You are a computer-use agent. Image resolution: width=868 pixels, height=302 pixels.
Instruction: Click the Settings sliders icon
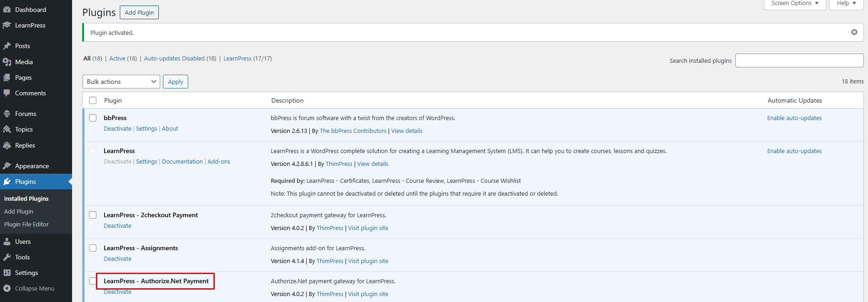[x=7, y=273]
